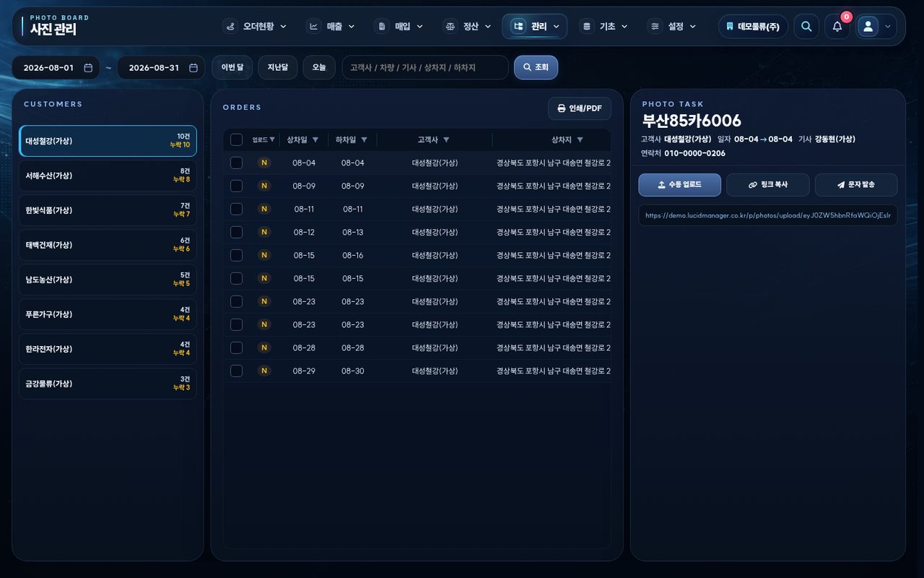The width and height of the screenshot is (924, 578).
Task: Click the search magnifier icon in header
Action: [806, 27]
